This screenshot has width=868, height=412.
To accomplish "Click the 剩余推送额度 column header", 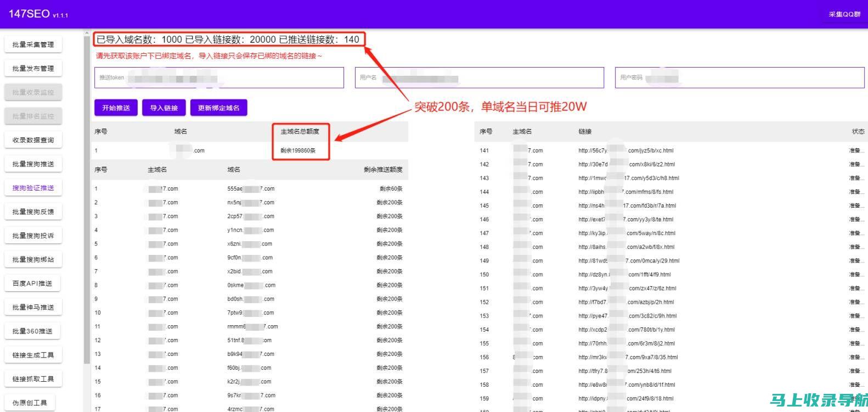I will 383,170.
